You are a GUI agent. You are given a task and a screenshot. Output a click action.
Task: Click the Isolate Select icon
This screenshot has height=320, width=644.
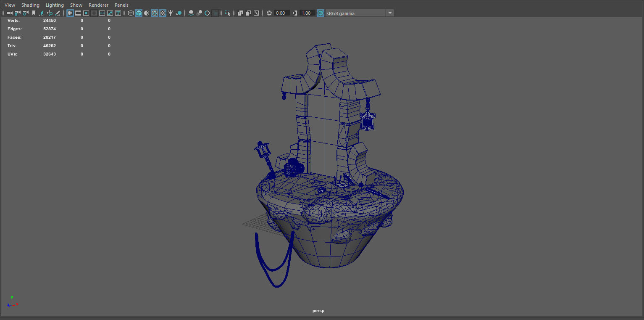coord(228,13)
